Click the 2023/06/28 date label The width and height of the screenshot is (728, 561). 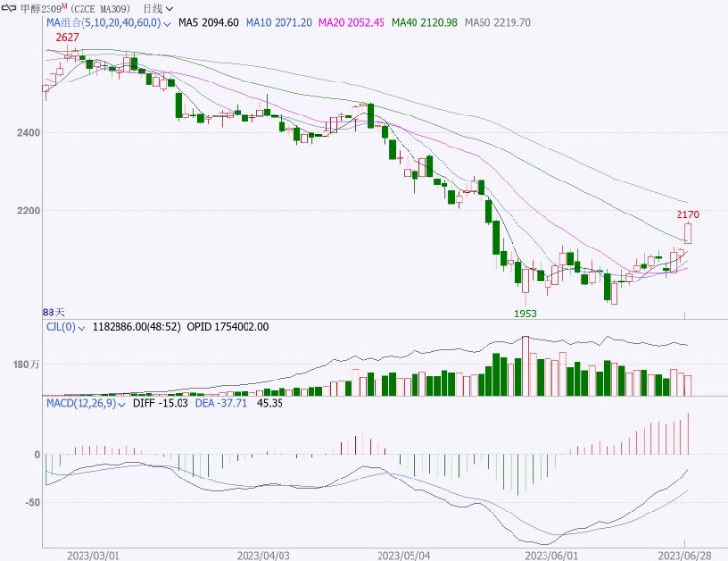click(684, 555)
